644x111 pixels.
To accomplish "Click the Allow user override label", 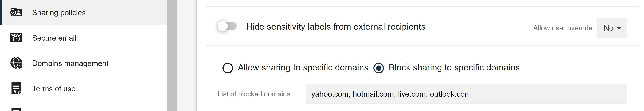I will pyautogui.click(x=563, y=28).
